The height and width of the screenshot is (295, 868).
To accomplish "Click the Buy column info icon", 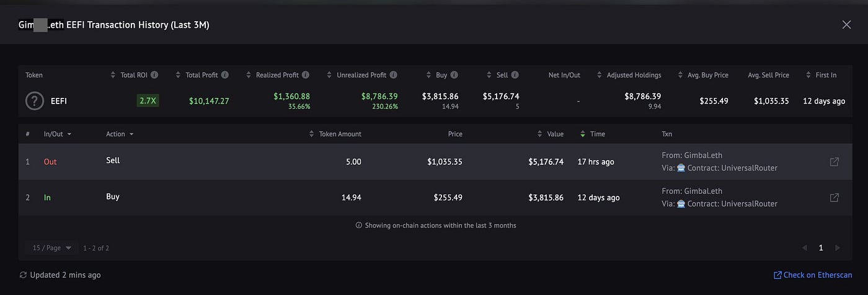I will (454, 75).
